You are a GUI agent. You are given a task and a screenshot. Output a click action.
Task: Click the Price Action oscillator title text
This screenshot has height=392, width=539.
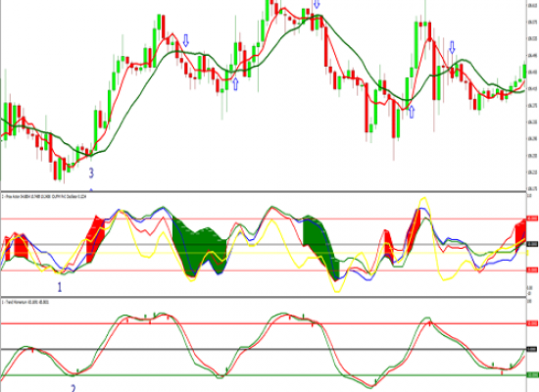44,197
